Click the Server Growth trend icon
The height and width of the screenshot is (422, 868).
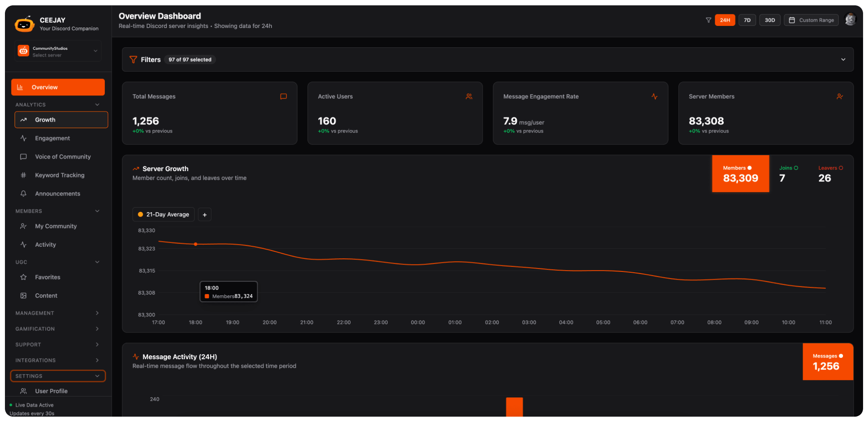point(136,169)
